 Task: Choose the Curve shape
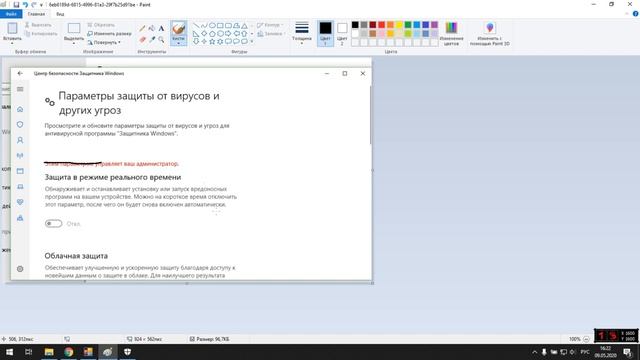(204, 25)
